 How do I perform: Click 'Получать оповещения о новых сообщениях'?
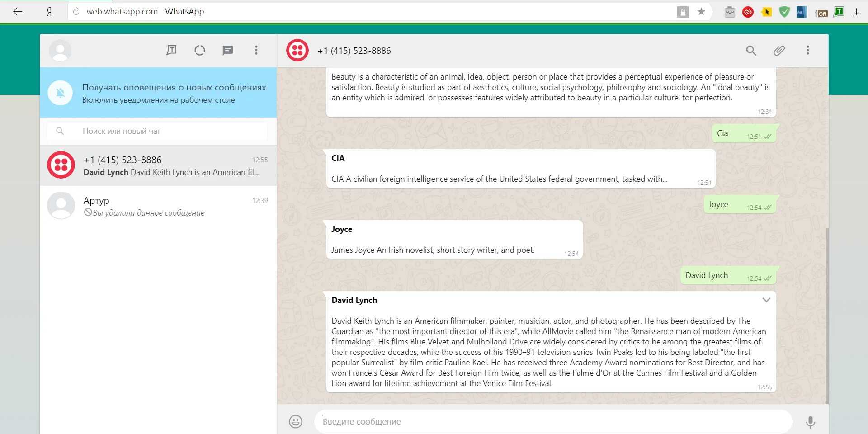click(x=174, y=87)
